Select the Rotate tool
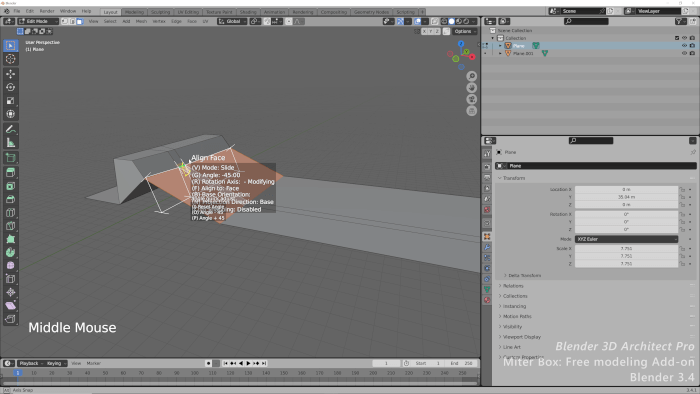Viewport: 700px width, 394px height. click(x=11, y=87)
